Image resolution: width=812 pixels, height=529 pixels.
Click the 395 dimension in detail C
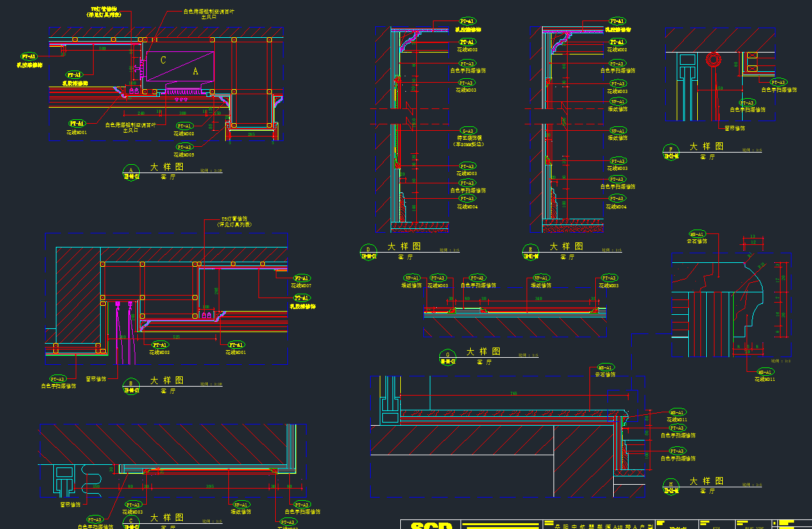pos(210,487)
